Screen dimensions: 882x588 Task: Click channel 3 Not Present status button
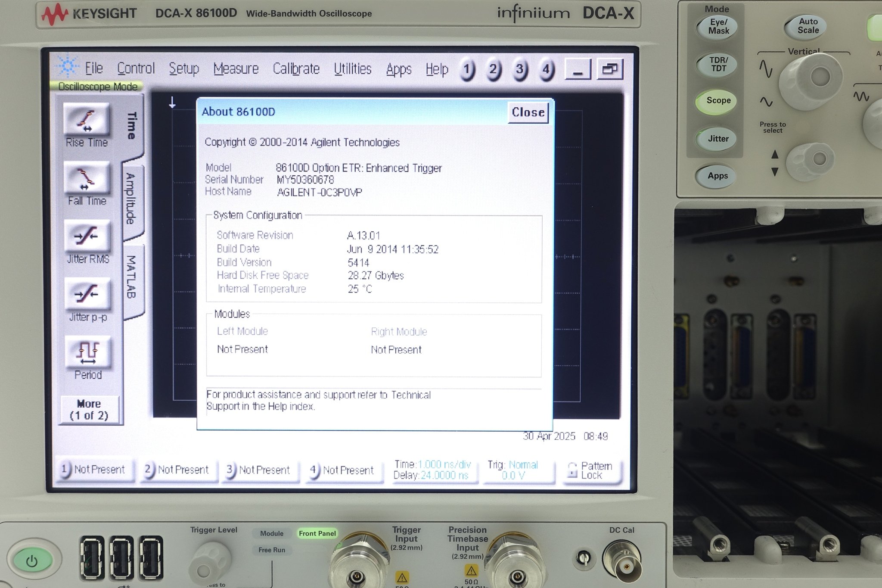[x=260, y=470]
